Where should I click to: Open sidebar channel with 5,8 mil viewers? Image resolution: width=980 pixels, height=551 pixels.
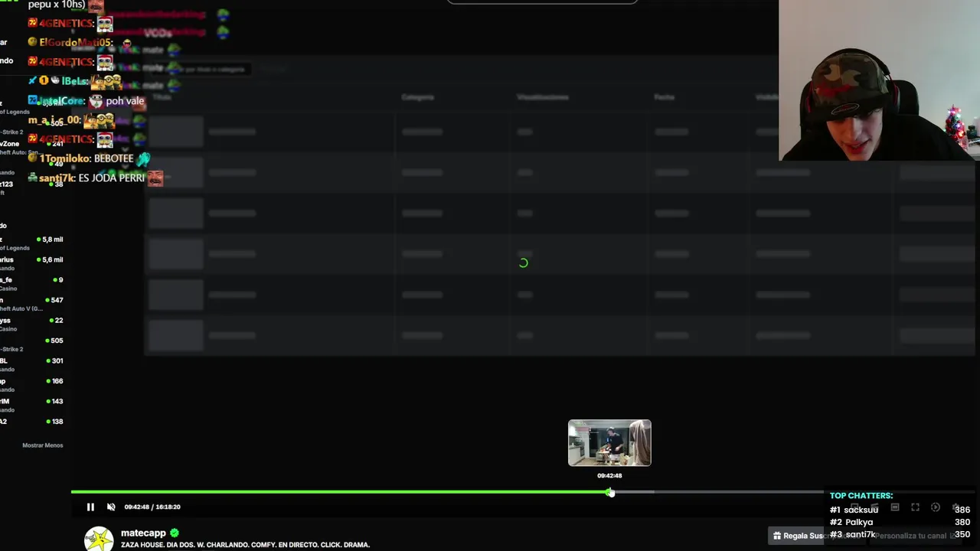32,243
